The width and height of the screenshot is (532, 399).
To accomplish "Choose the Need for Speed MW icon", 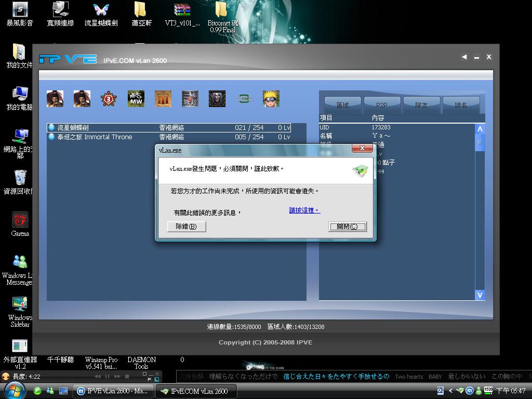I will click(x=136, y=99).
